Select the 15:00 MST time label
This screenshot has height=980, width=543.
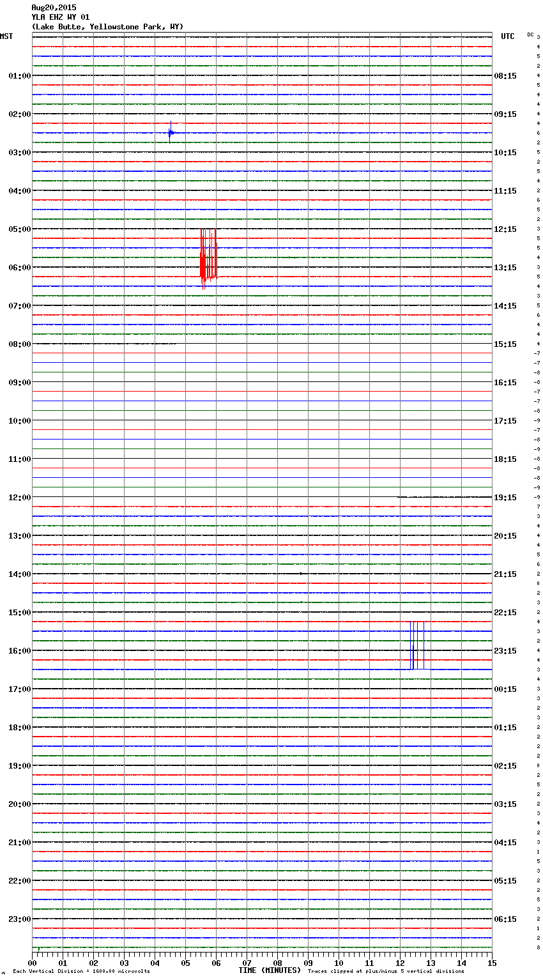(x=20, y=613)
